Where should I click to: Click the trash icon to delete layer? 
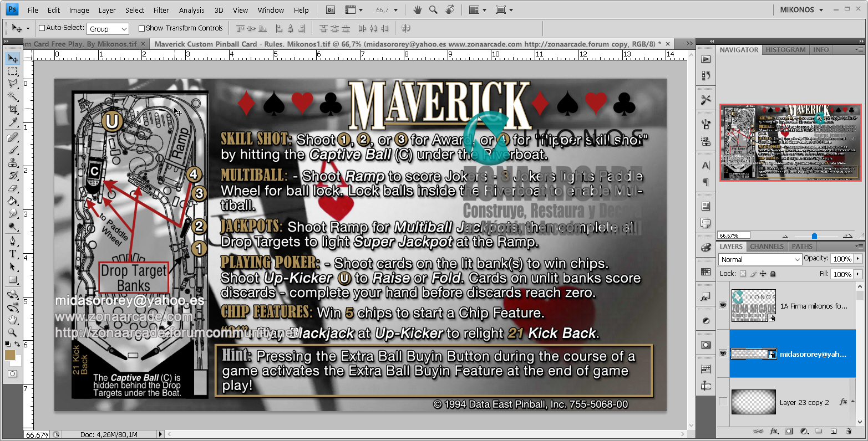(x=849, y=431)
